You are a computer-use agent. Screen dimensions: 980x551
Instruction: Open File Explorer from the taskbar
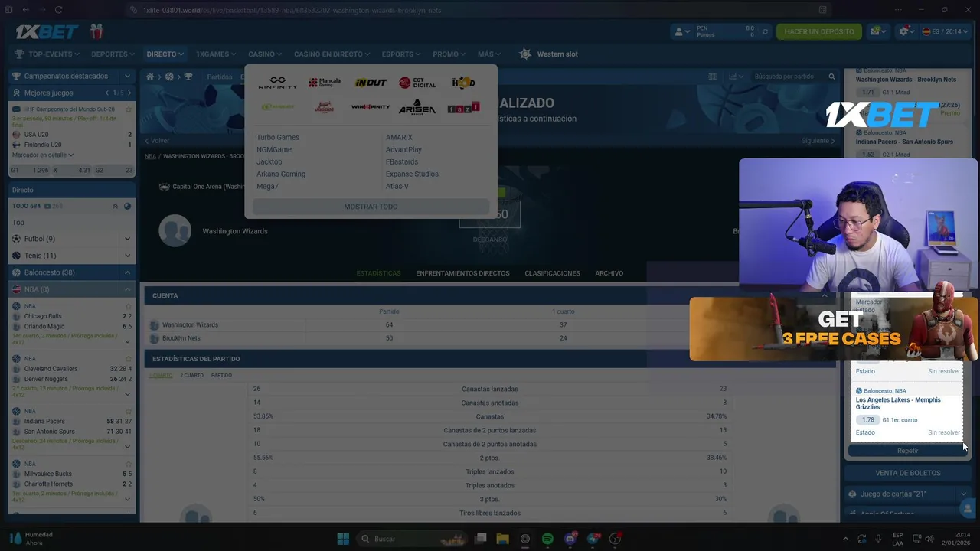pos(502,539)
